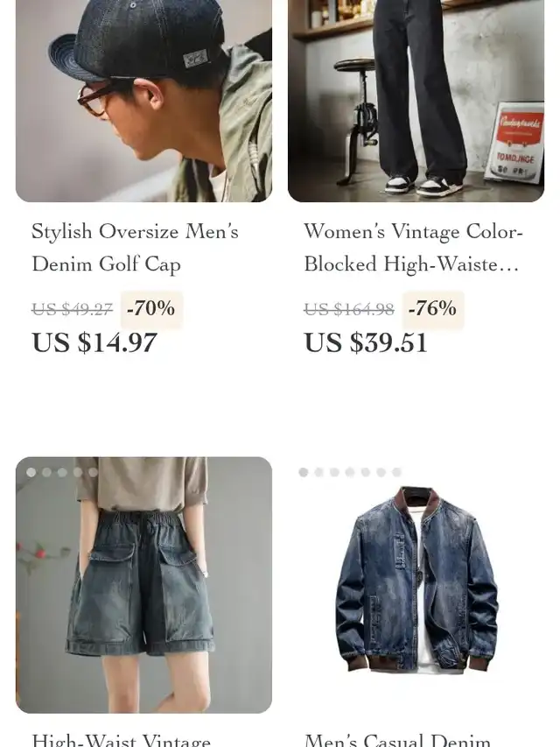Screen dimensions: 560x747
Task: Open the Denim Golf Cap product image
Action: (143, 101)
